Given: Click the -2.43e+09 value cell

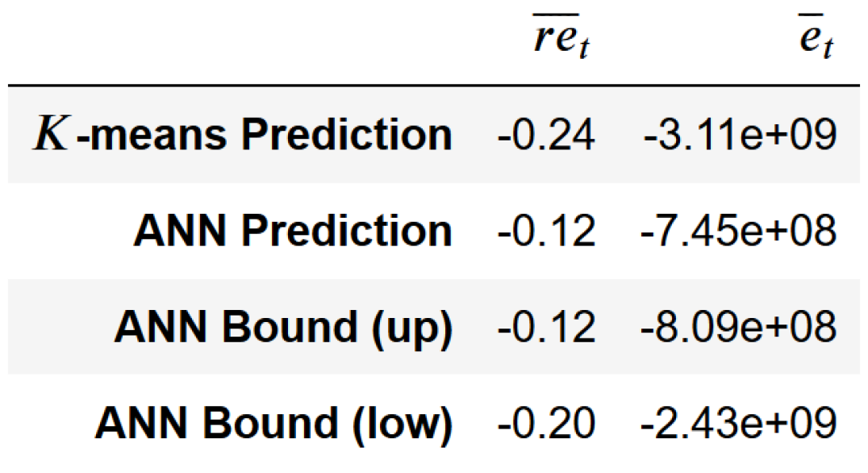Looking at the screenshot, I should click(x=739, y=423).
